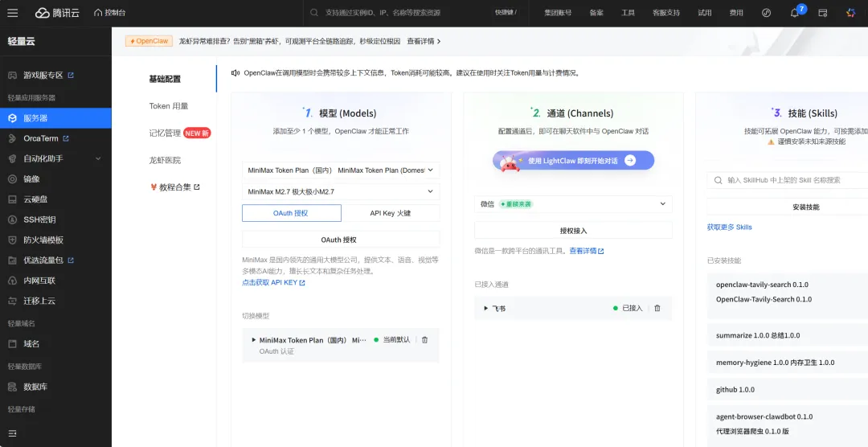
Task: Open the notification bell with badge 7
Action: point(794,13)
